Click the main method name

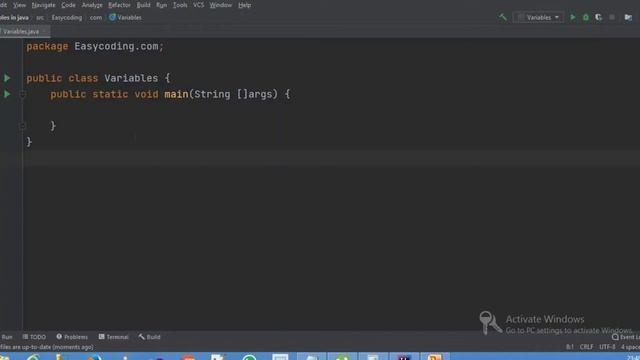coord(176,94)
